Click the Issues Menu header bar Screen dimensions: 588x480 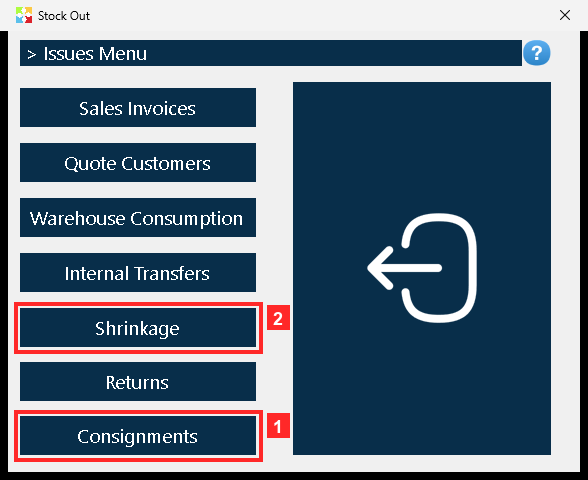tap(271, 53)
